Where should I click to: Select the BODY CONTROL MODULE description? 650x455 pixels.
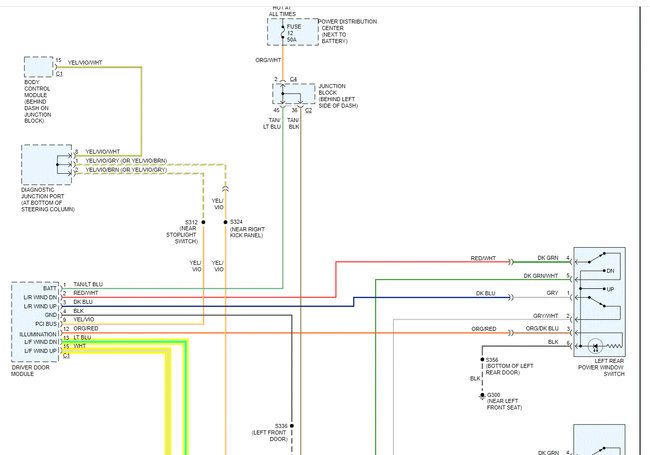click(x=37, y=102)
